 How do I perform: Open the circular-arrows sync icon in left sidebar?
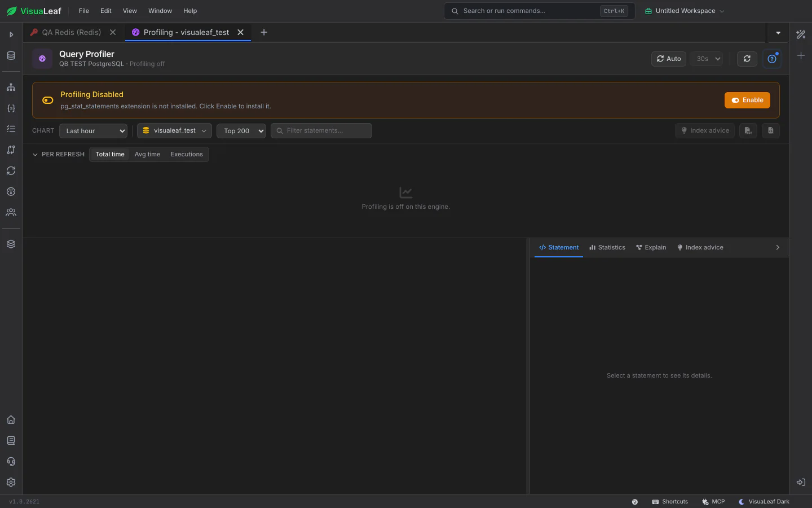[x=11, y=171]
